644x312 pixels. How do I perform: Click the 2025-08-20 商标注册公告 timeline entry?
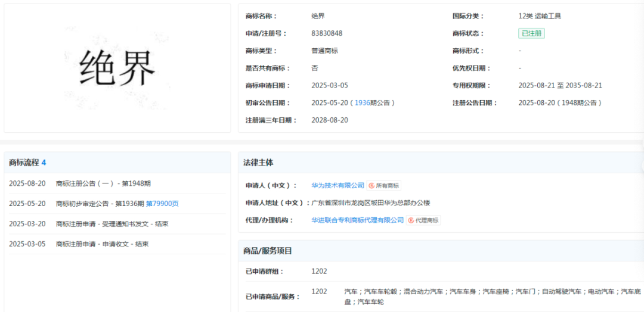coord(103,183)
